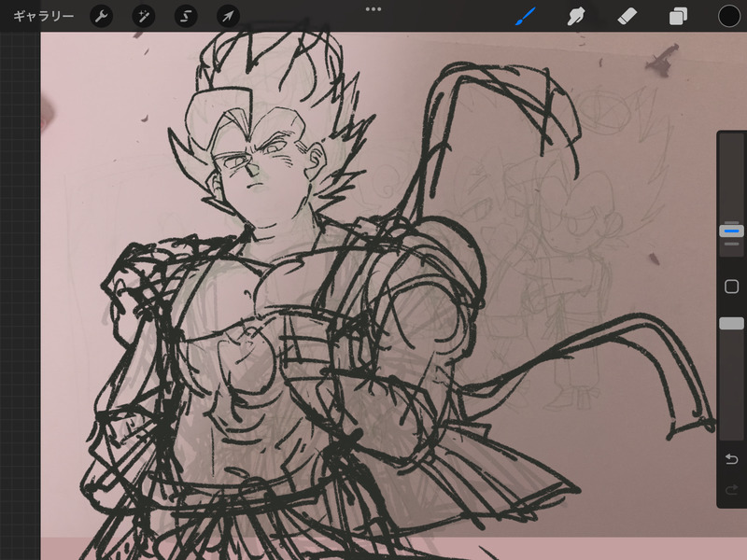Open the active color picker swatch

click(729, 16)
